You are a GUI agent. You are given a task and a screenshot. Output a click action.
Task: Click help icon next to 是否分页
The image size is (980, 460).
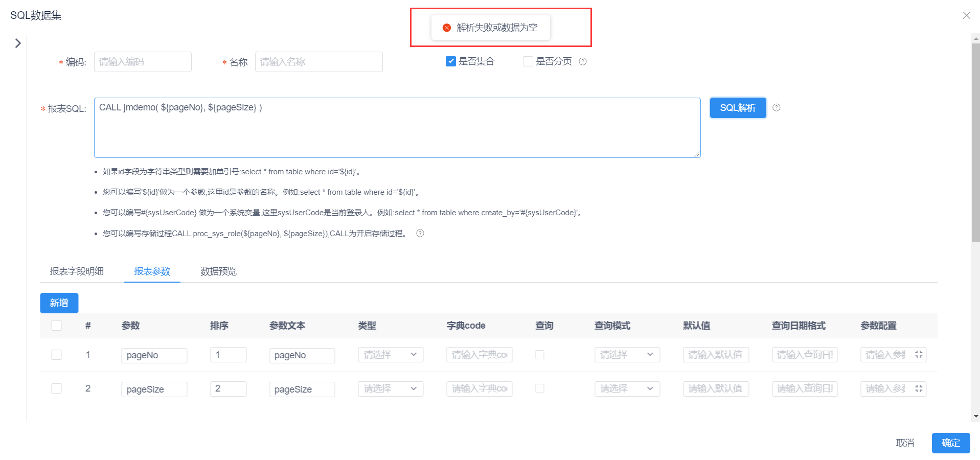coord(583,61)
